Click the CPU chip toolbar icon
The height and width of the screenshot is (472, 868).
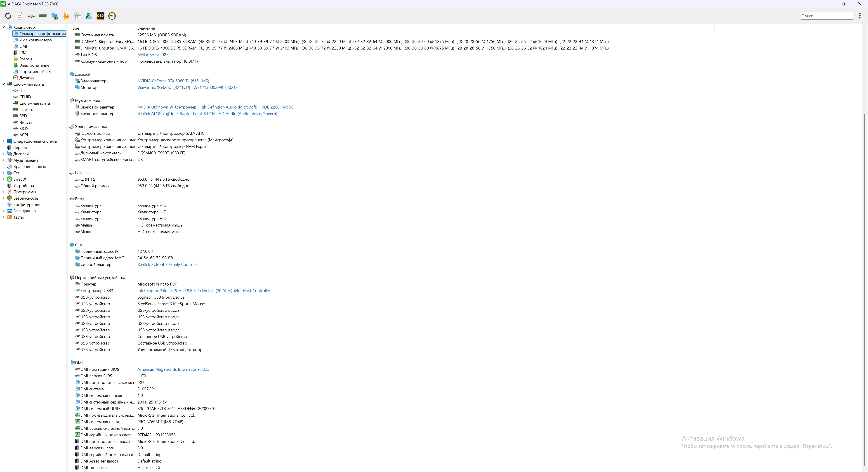[x=31, y=16]
